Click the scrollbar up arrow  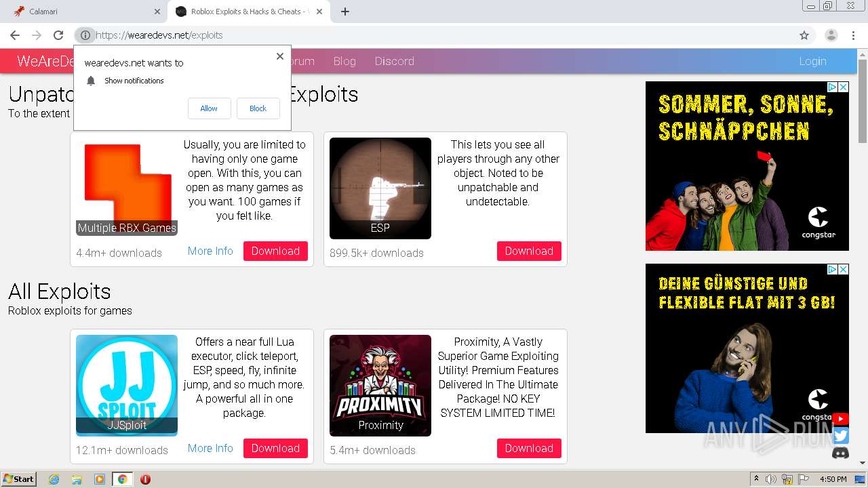[862, 54]
